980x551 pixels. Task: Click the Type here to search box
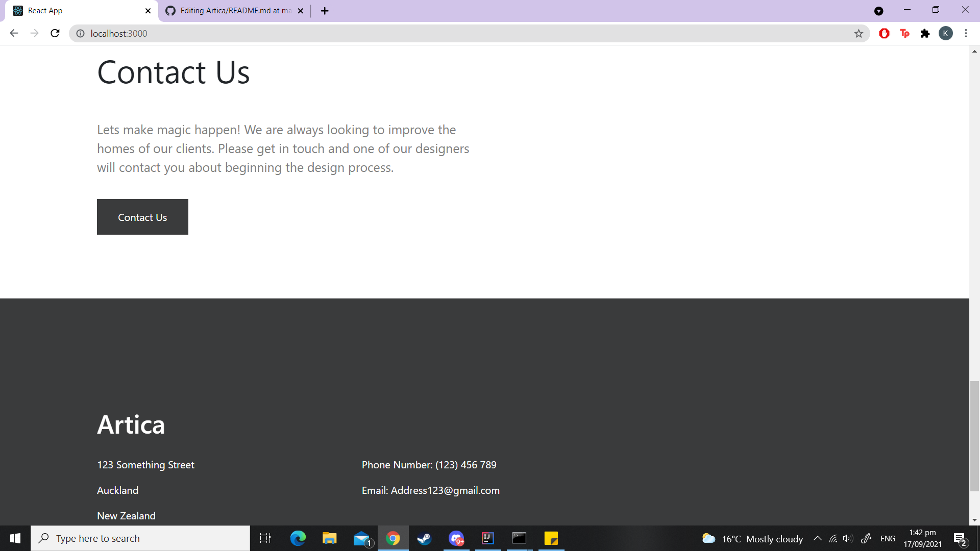[140, 538]
